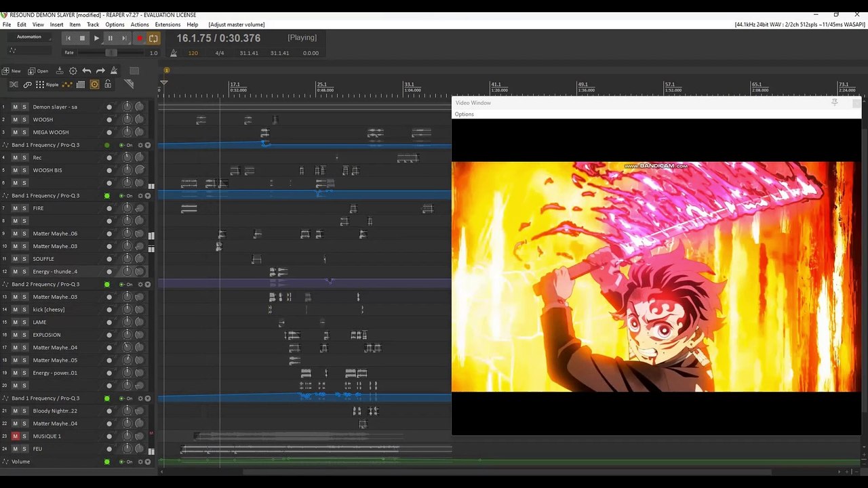Open the 4/4 time signature selector
The width and height of the screenshot is (868, 488).
220,53
